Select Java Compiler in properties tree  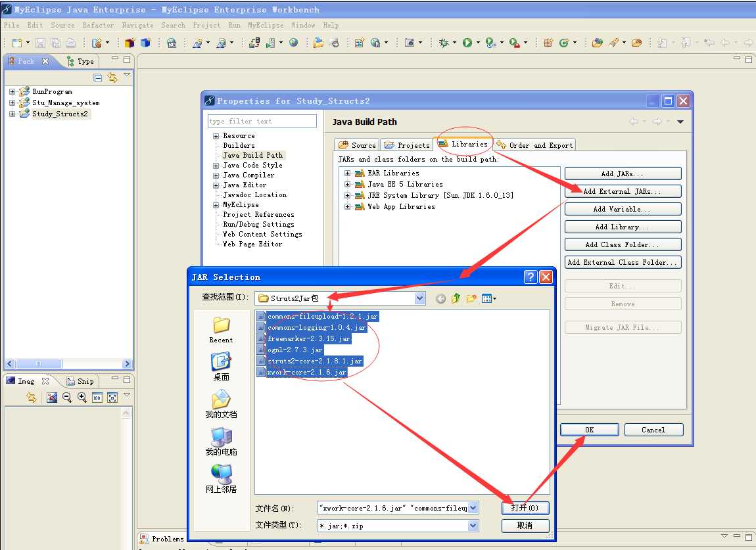pos(248,175)
